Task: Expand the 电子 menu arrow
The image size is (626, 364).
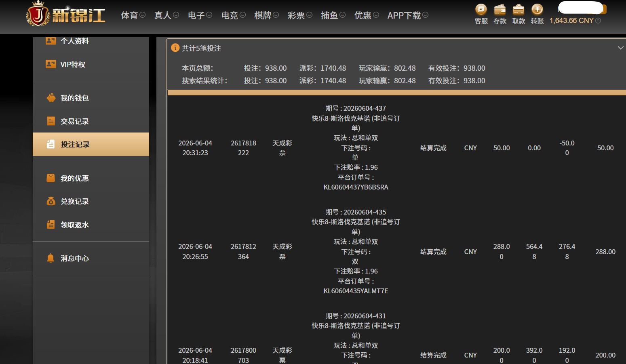Action: click(209, 15)
